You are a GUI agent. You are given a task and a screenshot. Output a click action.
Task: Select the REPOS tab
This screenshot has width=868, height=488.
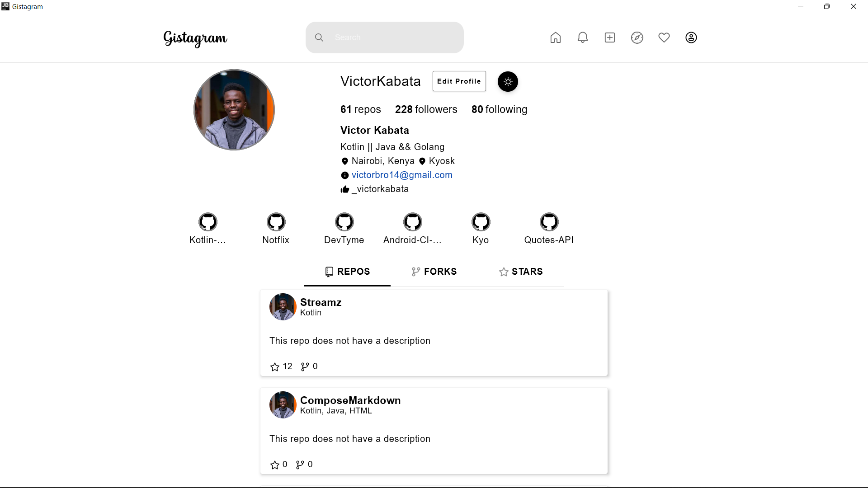click(x=347, y=272)
